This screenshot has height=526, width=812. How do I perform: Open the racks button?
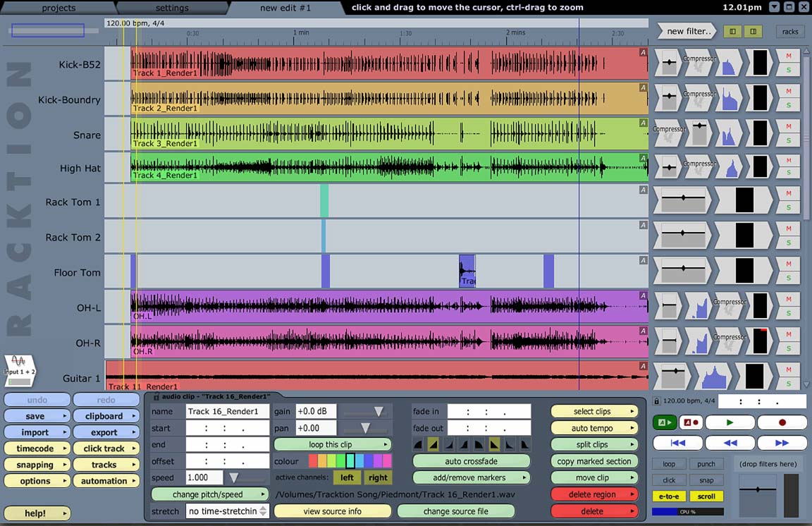790,32
